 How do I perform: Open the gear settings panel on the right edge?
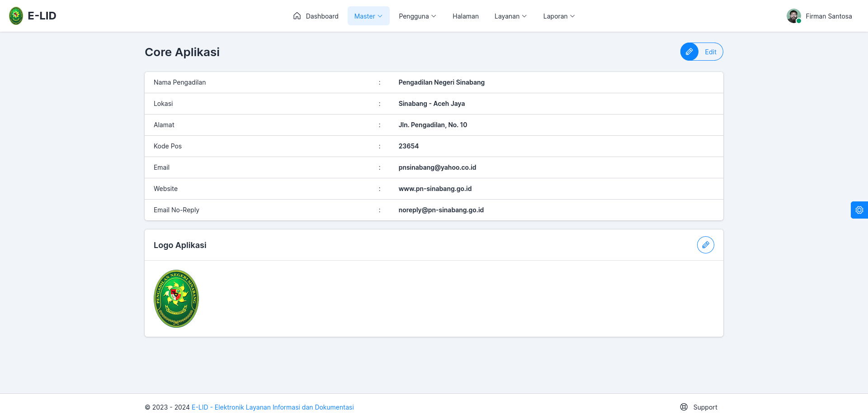click(x=859, y=210)
